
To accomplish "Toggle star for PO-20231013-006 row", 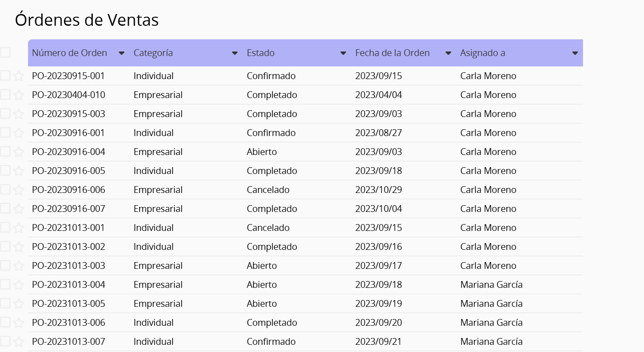I will 18,323.
